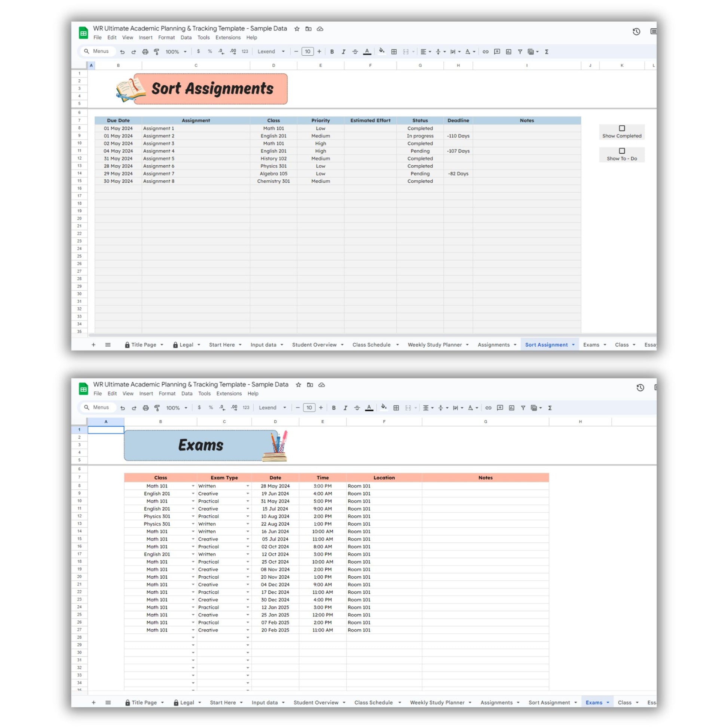
Task: Open Lexend font dropdown in Sort Assignments window
Action: pos(271,52)
